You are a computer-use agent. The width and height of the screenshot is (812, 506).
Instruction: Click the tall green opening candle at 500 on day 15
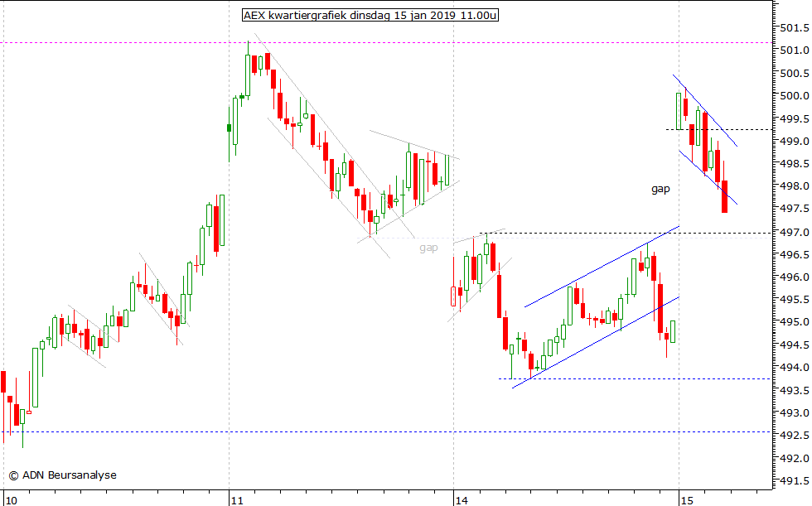(x=679, y=111)
